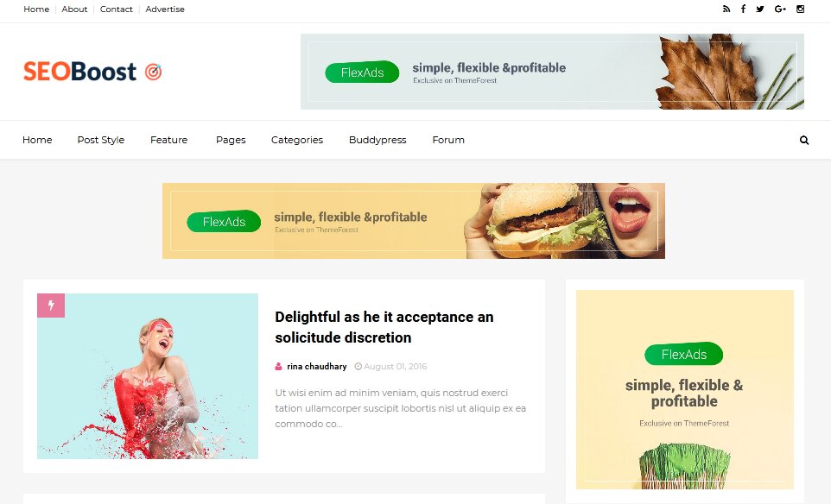This screenshot has width=831, height=504.
Task: Open the Twitter social icon
Action: [x=760, y=9]
